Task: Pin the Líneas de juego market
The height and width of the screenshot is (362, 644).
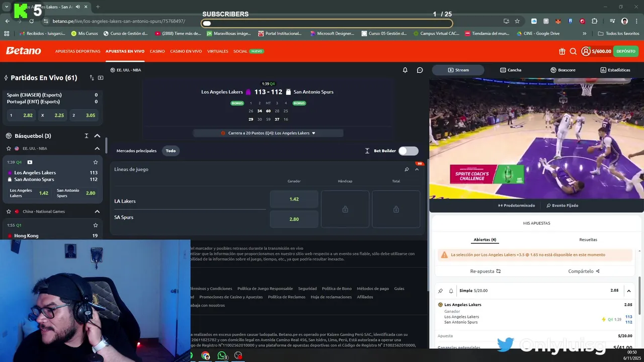Action: click(x=407, y=169)
